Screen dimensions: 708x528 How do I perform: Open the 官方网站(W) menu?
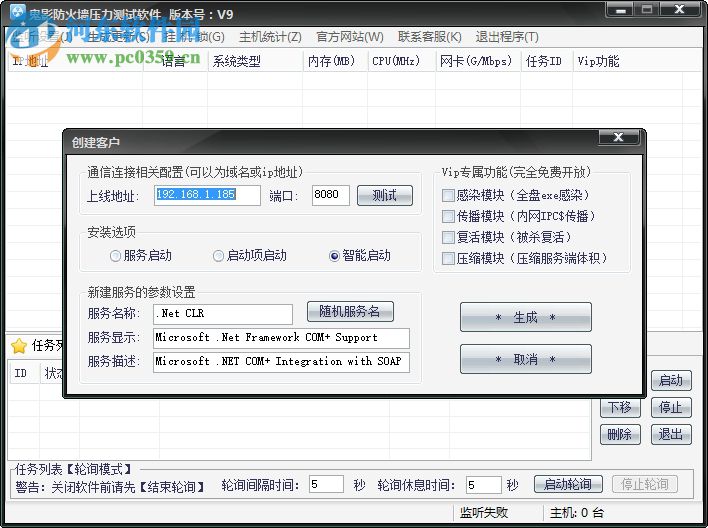point(349,37)
